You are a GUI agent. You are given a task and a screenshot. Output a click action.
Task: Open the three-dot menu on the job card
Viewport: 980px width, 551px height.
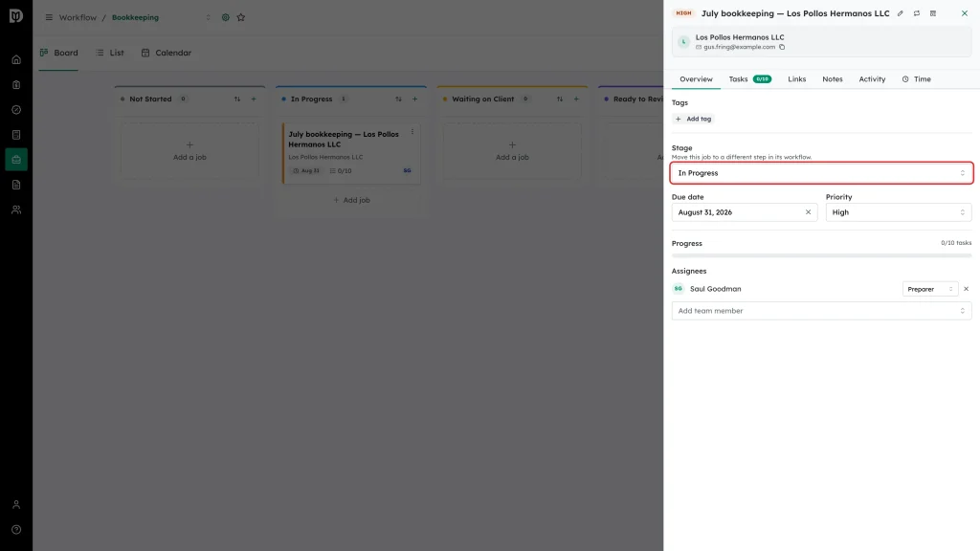pyautogui.click(x=412, y=132)
